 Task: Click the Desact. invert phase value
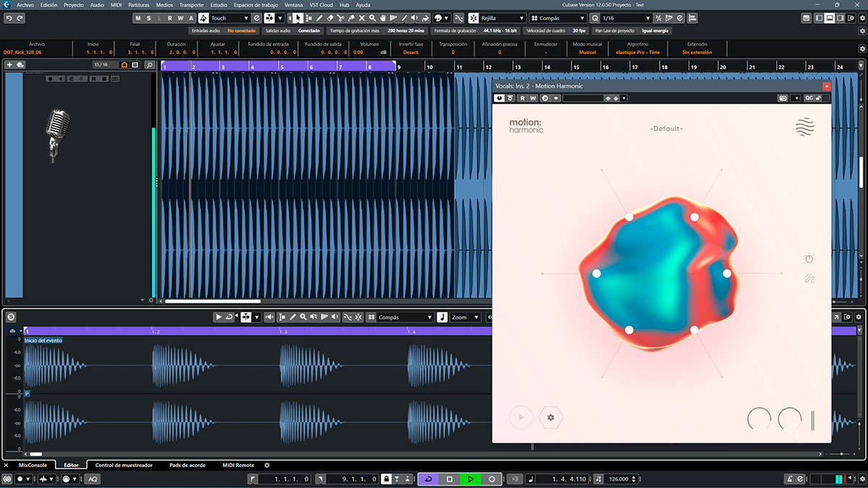(x=411, y=52)
